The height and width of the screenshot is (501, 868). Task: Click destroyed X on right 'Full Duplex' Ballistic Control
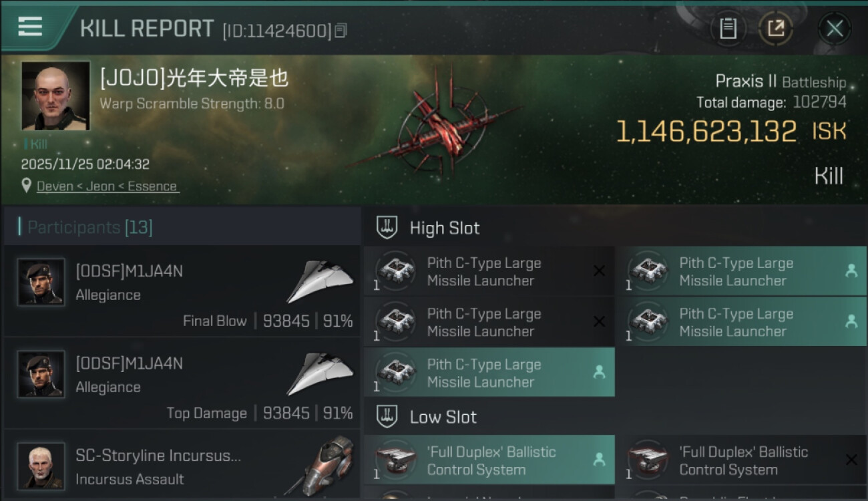coord(851,460)
